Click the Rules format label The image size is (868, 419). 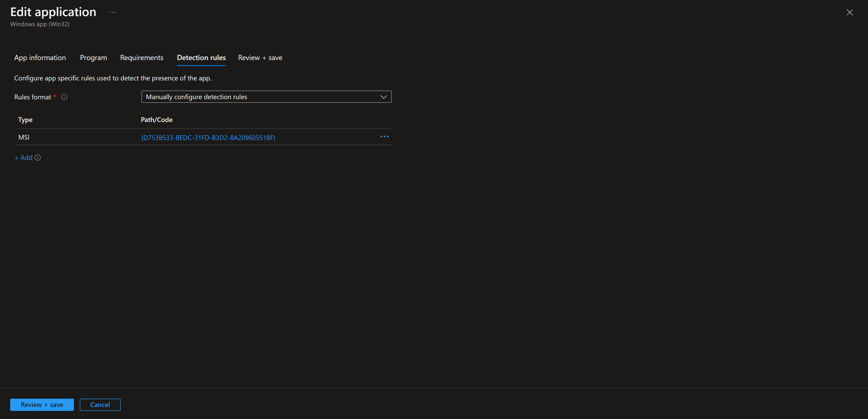coord(33,97)
